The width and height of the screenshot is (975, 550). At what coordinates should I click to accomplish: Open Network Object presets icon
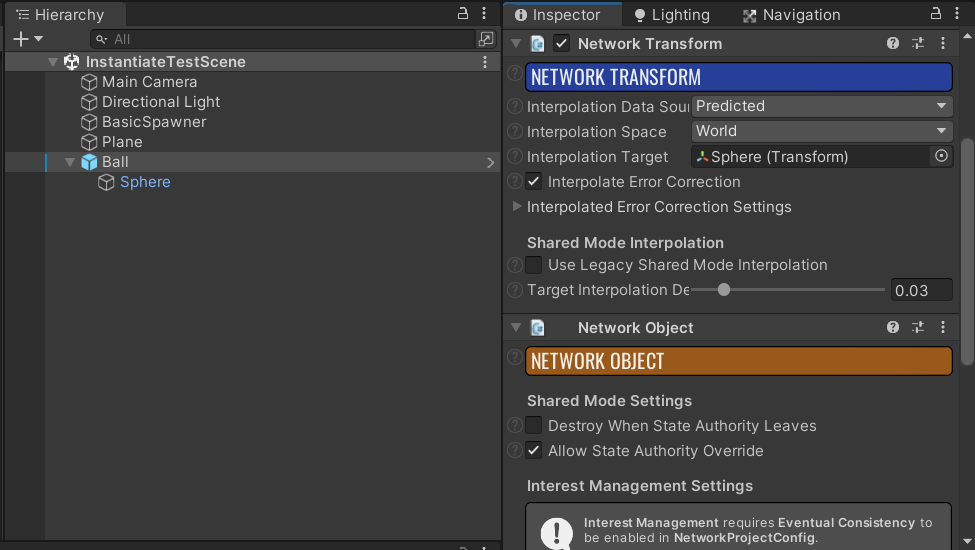click(918, 327)
